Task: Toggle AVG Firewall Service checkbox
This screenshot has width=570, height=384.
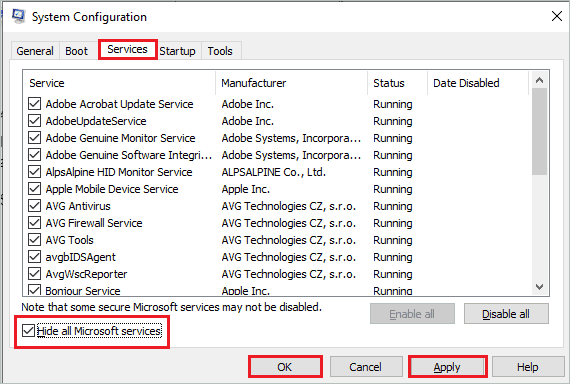Action: (35, 223)
